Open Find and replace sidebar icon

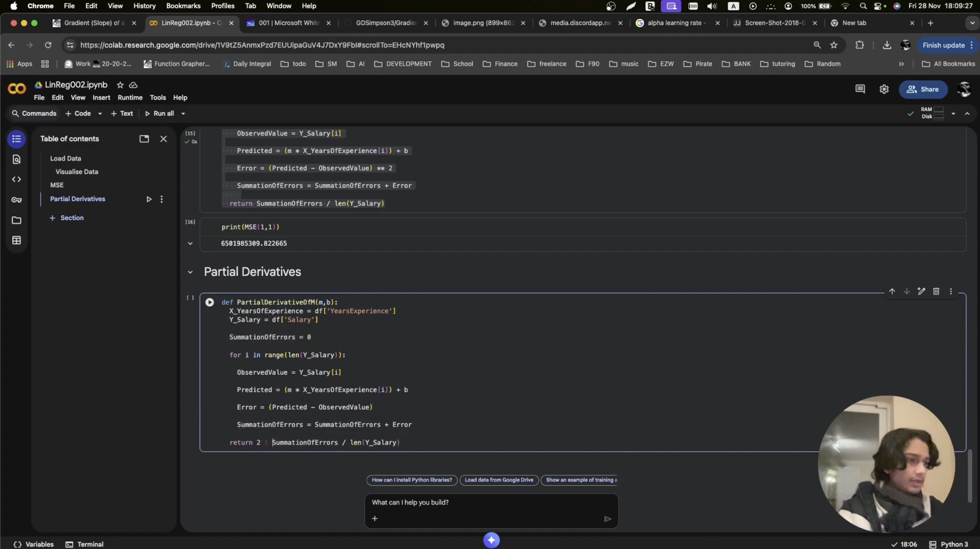pos(17,159)
